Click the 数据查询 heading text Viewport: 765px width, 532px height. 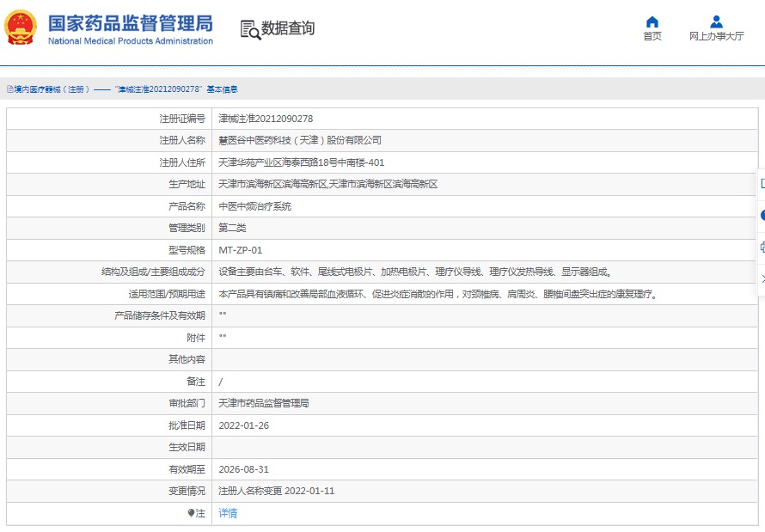288,28
